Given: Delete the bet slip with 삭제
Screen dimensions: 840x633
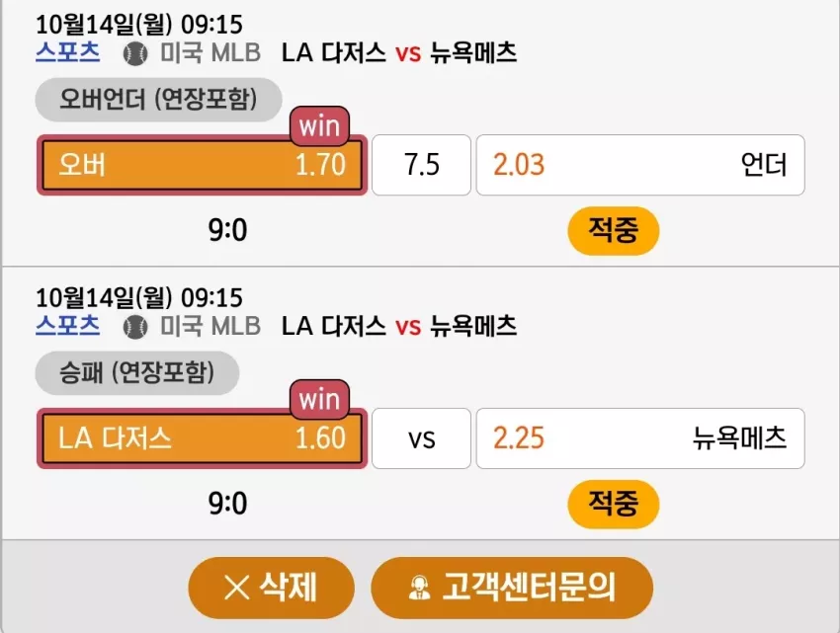Looking at the screenshot, I should (271, 588).
